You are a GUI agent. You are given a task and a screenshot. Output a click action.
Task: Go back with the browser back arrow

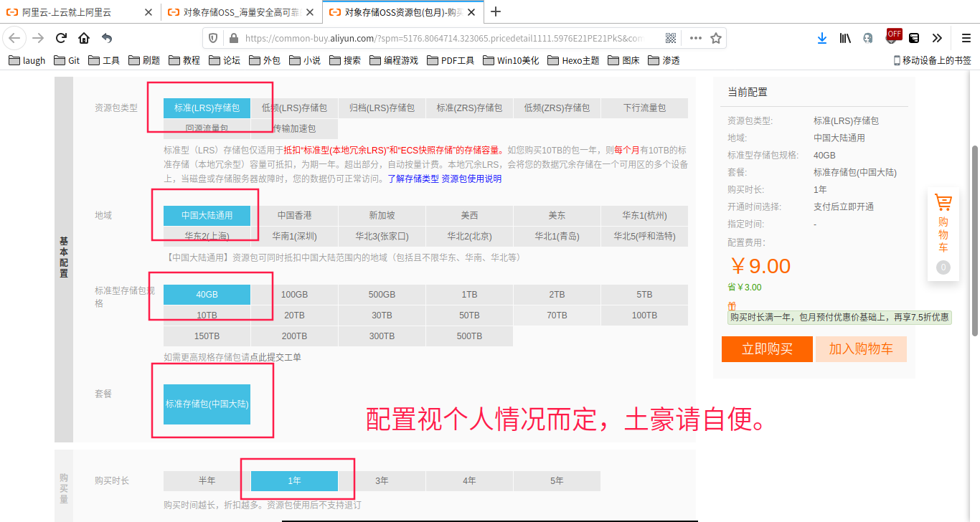click(x=14, y=38)
